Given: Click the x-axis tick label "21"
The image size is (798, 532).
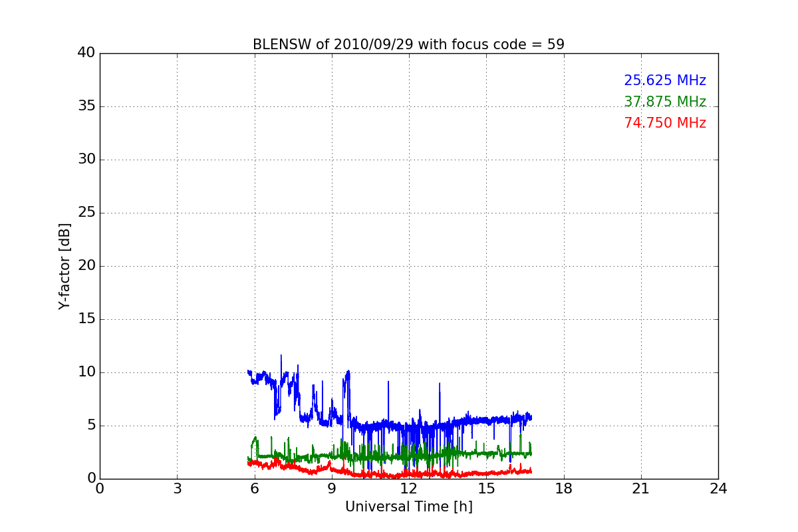Looking at the screenshot, I should [641, 488].
